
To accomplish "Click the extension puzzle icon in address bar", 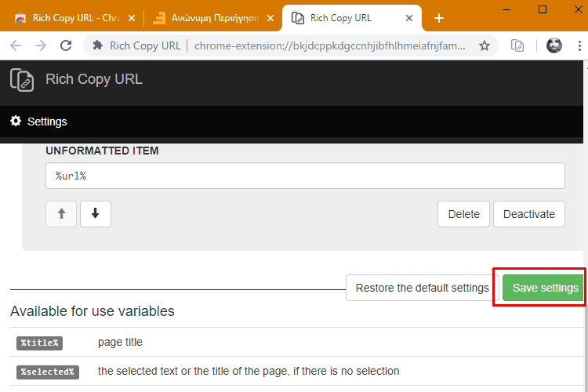I will [x=98, y=45].
